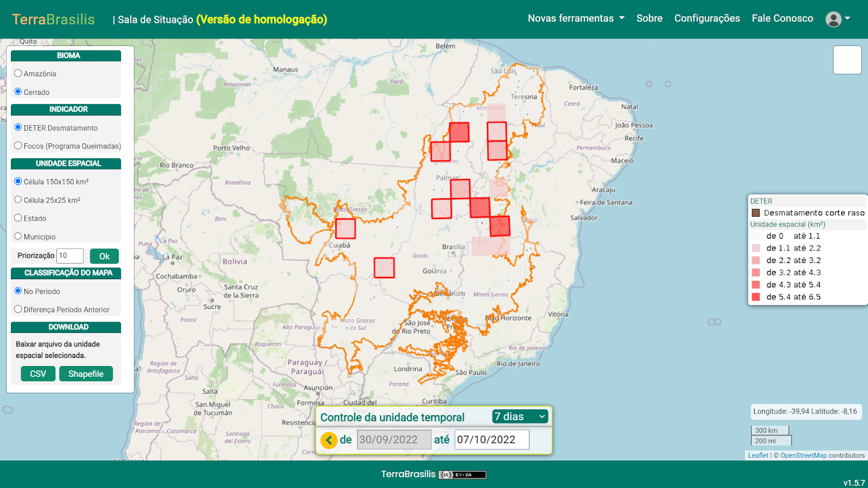Expand the Novas ferramentas dropdown menu
The height and width of the screenshot is (488, 868).
click(x=576, y=18)
